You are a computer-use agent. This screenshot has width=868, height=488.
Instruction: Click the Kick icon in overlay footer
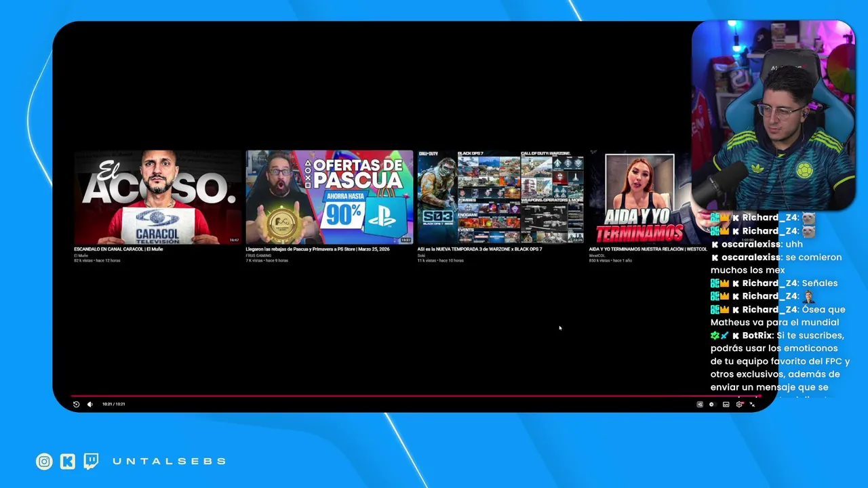pos(68,462)
